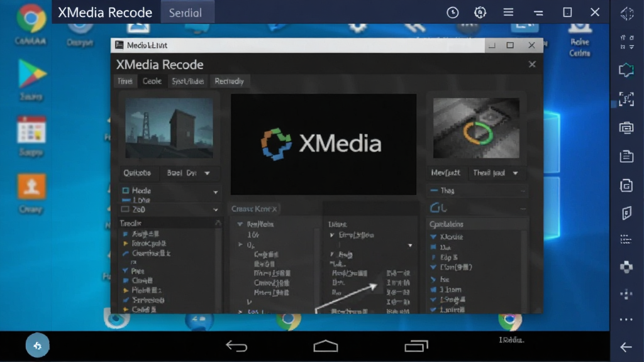This screenshot has height=362, width=644.
Task: Open the dropdown arrow below Eimplstiea
Action: pyautogui.click(x=410, y=246)
